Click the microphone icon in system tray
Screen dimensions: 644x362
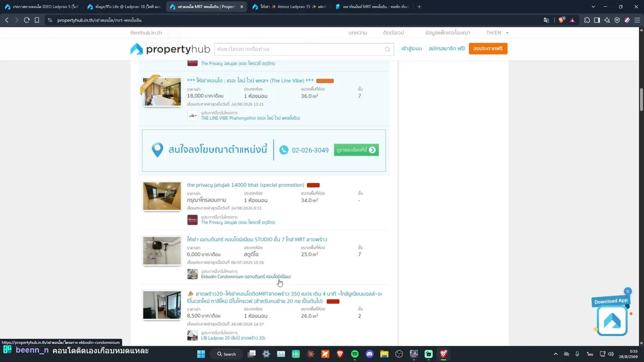[577, 354]
